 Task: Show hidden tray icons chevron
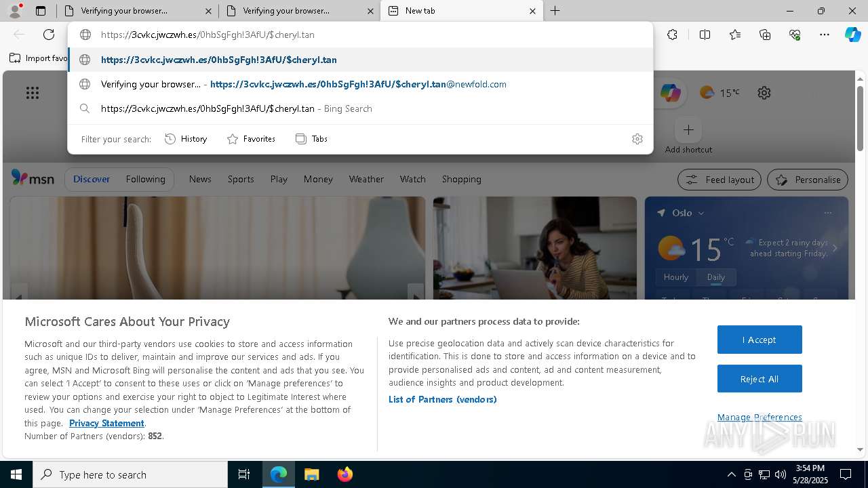(x=731, y=474)
